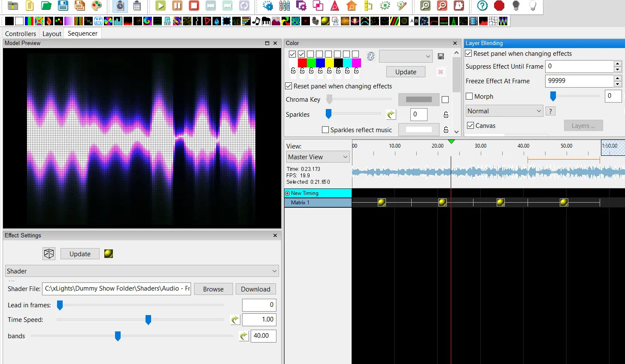The width and height of the screenshot is (625, 364).
Task: Open help via the question mark icon
Action: (482, 6)
